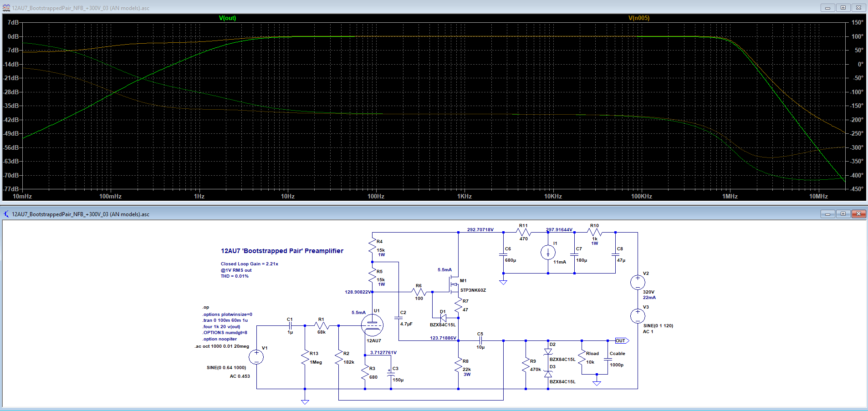Click the 292.70718V node voltage label
868x411 pixels.
pyautogui.click(x=480, y=230)
